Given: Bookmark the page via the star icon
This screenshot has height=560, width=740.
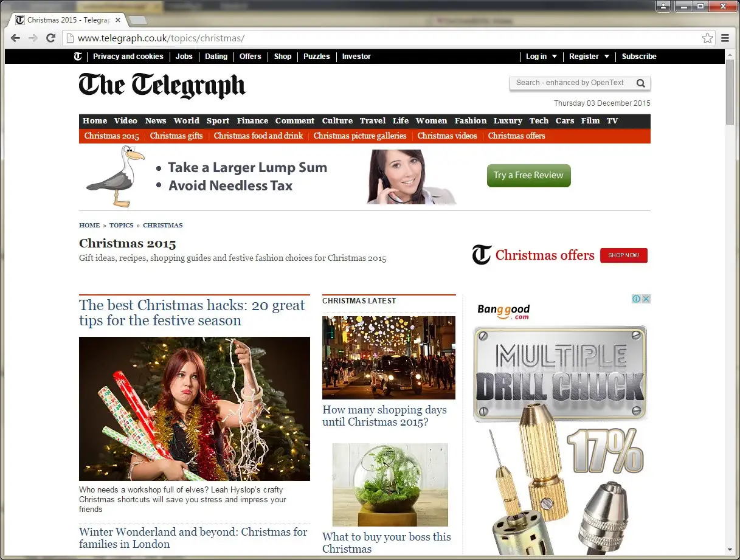Looking at the screenshot, I should [x=707, y=38].
